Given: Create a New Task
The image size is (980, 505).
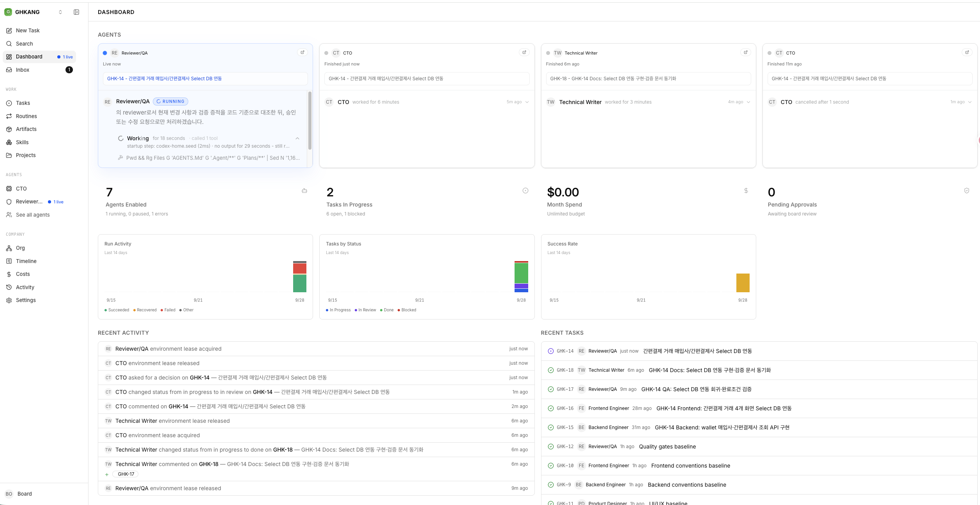Looking at the screenshot, I should click(39, 30).
